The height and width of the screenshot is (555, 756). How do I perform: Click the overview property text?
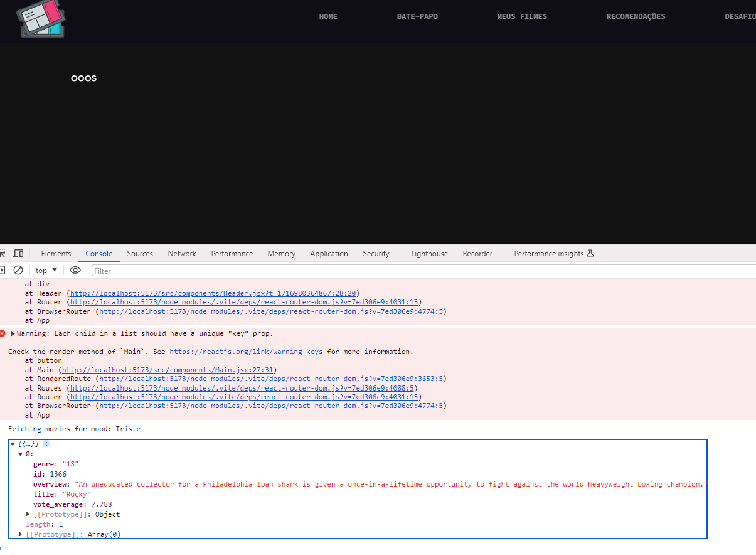(370, 484)
